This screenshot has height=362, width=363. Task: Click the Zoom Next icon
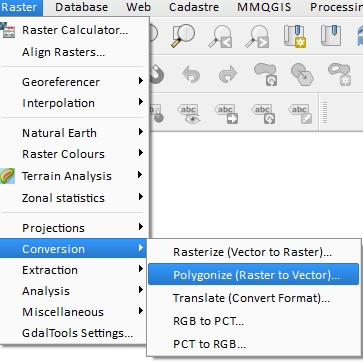coord(257,36)
